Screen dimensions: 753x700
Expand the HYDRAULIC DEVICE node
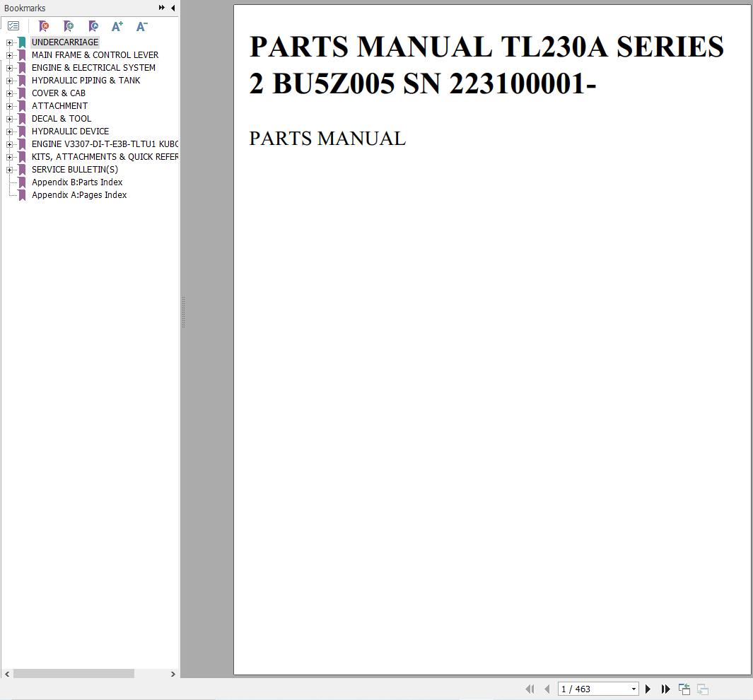(9, 132)
